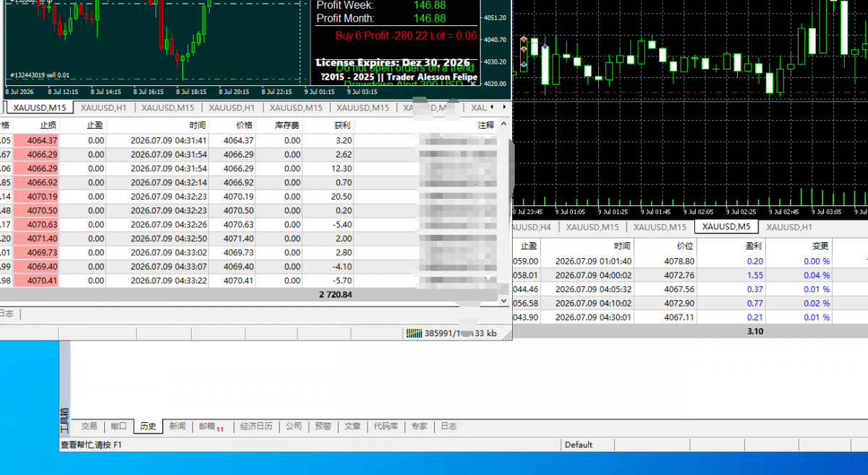This screenshot has width=868, height=475.
Task: Select the row timed 2026.07.09 04:32:50
Action: pos(250,239)
